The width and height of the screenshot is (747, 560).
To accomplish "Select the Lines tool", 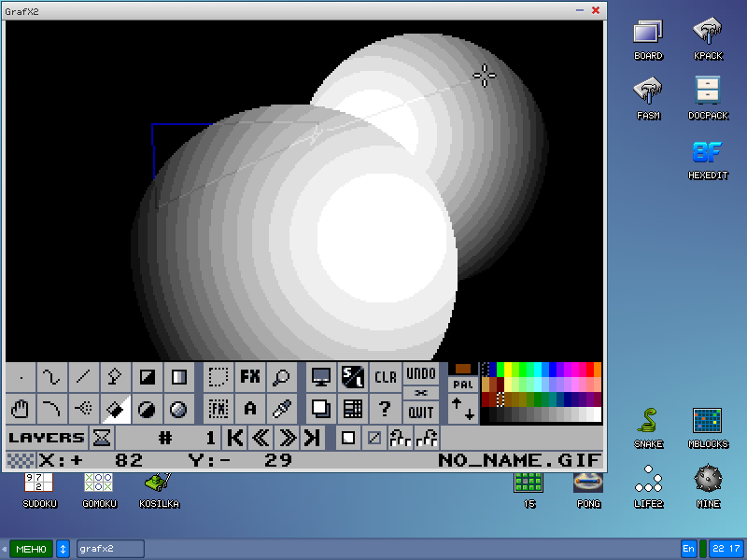I will [82, 377].
